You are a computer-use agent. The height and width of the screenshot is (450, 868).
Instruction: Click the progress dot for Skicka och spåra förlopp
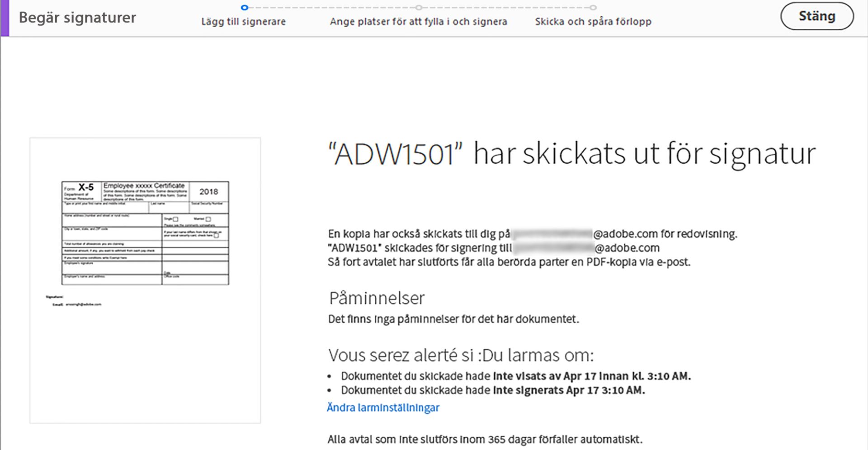tap(593, 7)
